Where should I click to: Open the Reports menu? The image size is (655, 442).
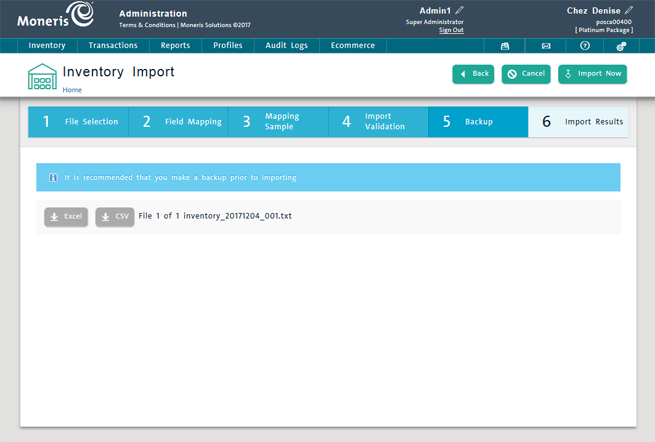click(x=175, y=46)
